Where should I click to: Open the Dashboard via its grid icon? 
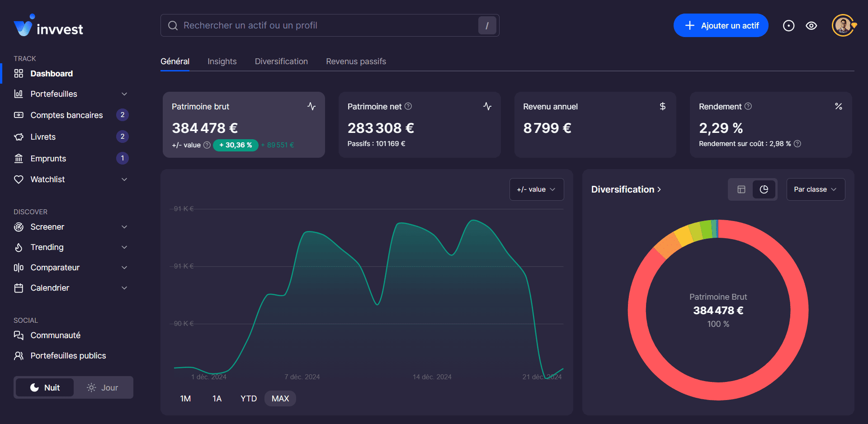pyautogui.click(x=19, y=73)
